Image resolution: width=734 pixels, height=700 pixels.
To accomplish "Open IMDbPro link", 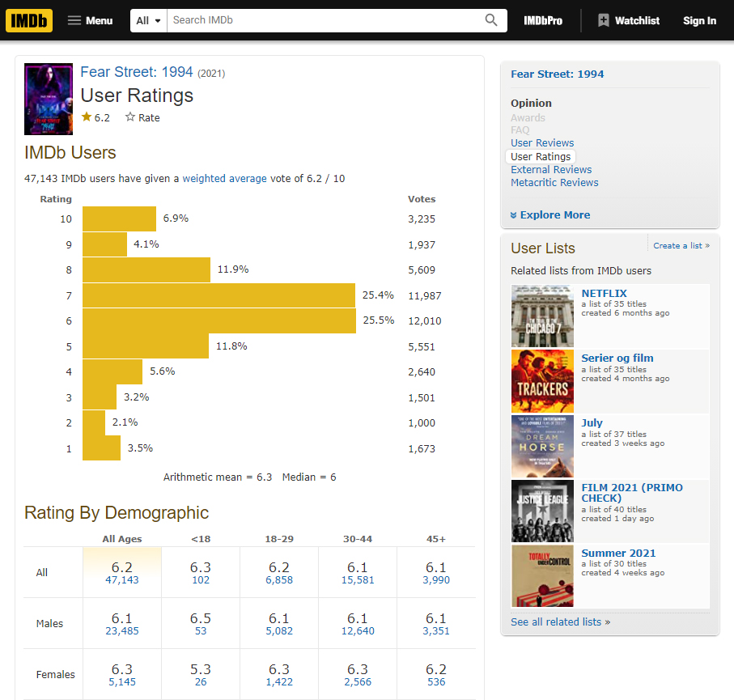I will pos(543,20).
